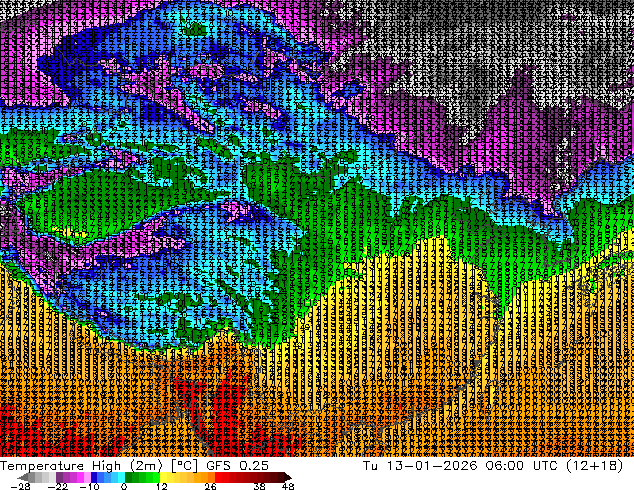The height and width of the screenshot is (490, 634).
Task: Click the bright red swatch at 26 in legend
Action: (x=218, y=477)
